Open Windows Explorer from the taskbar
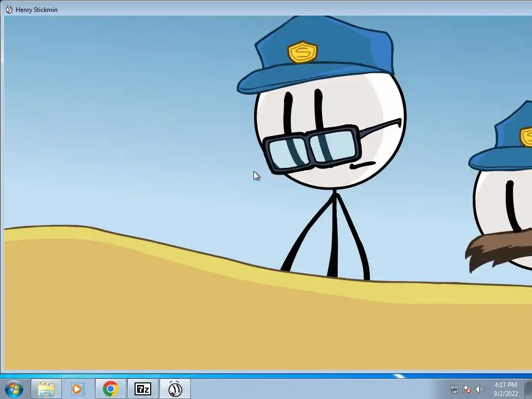Screen dimensions: 532x399 [x=46, y=389]
